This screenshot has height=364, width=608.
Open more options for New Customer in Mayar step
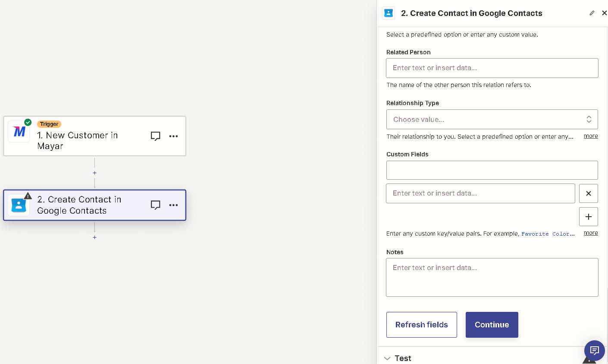174,136
